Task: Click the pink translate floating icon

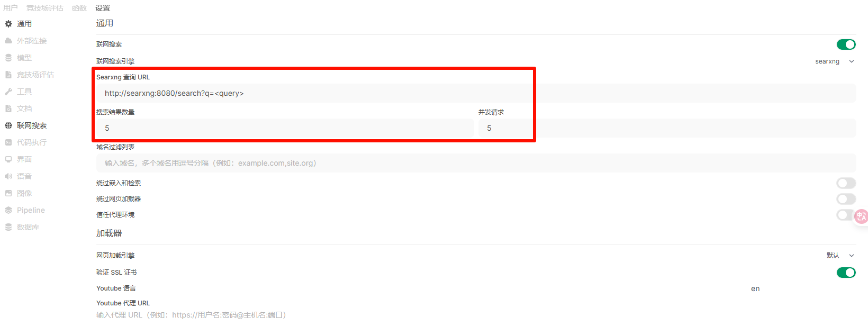Action: click(x=861, y=216)
